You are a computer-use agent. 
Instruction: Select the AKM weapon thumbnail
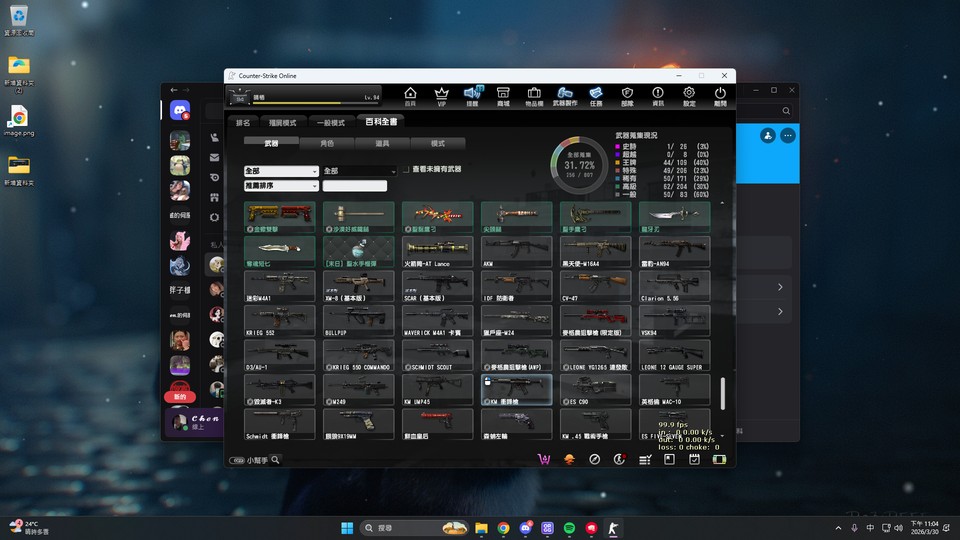tap(516, 249)
